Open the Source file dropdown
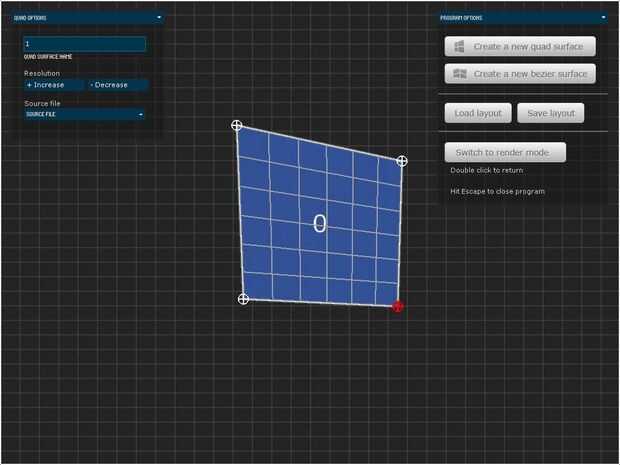 [84, 114]
